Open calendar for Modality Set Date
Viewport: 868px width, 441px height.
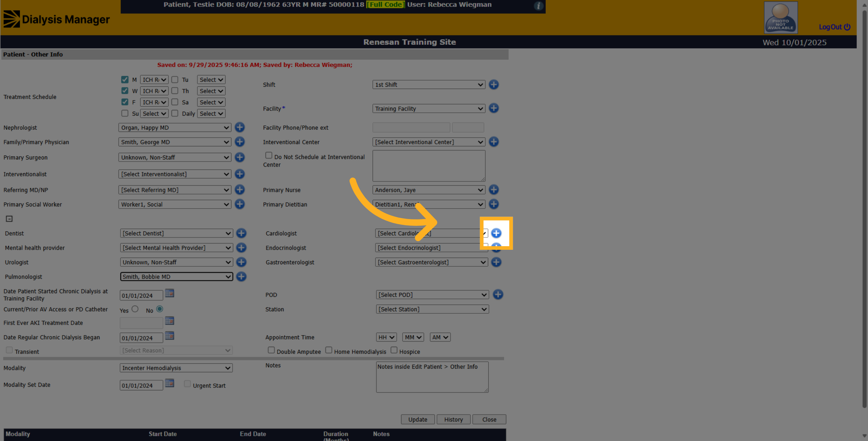click(x=170, y=383)
